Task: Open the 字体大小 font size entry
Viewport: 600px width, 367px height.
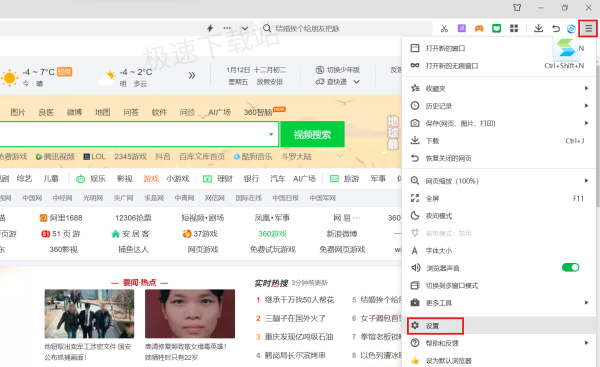Action: (x=499, y=251)
